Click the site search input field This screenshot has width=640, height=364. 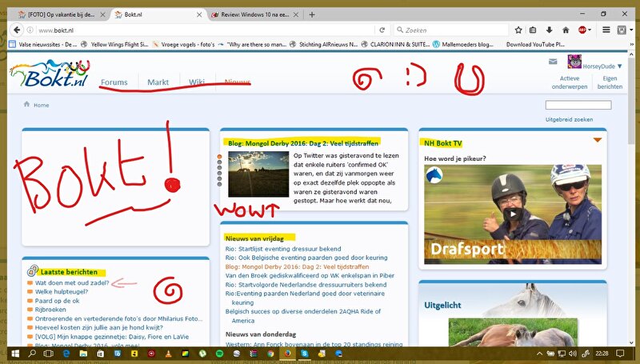(566, 105)
